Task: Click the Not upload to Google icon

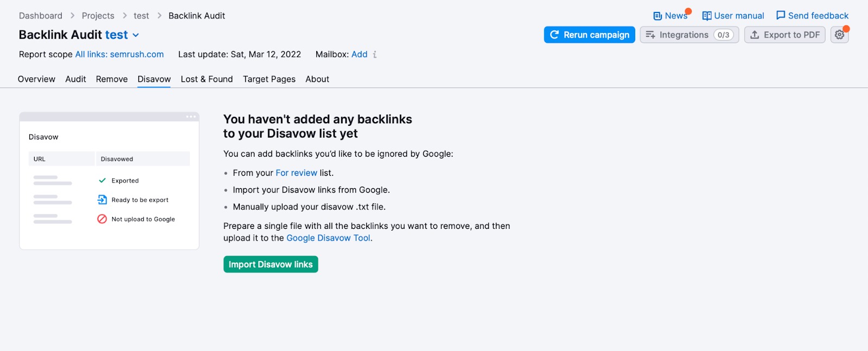Action: click(102, 219)
